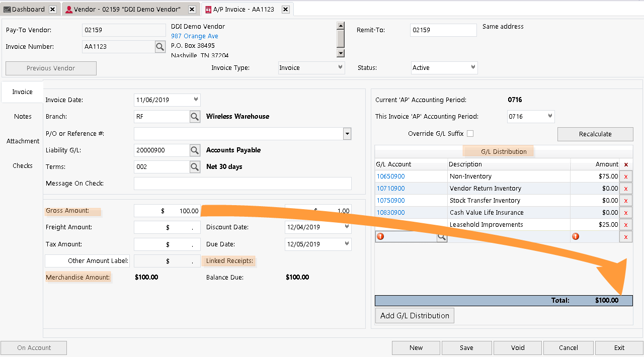Click the red X in the Amount column header

[625, 164]
